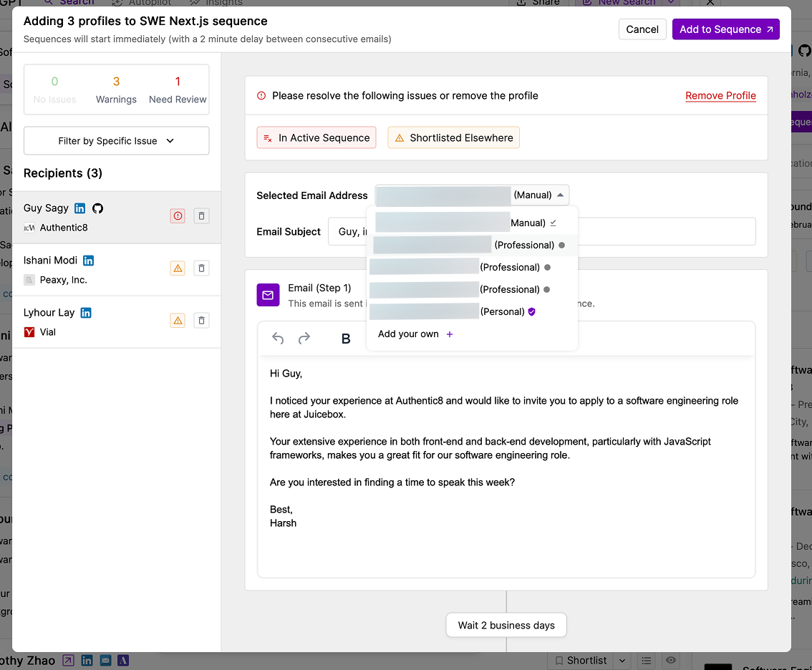Viewport: 812px width, 670px height.
Task: Filter by 1 Need Review count
Action: click(178, 89)
